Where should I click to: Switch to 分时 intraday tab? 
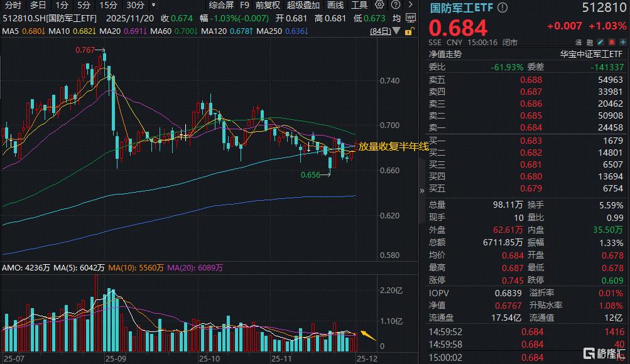pyautogui.click(x=13, y=5)
